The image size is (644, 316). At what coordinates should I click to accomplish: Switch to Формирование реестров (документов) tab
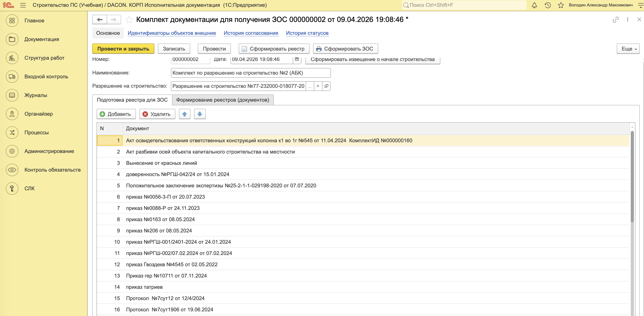223,100
